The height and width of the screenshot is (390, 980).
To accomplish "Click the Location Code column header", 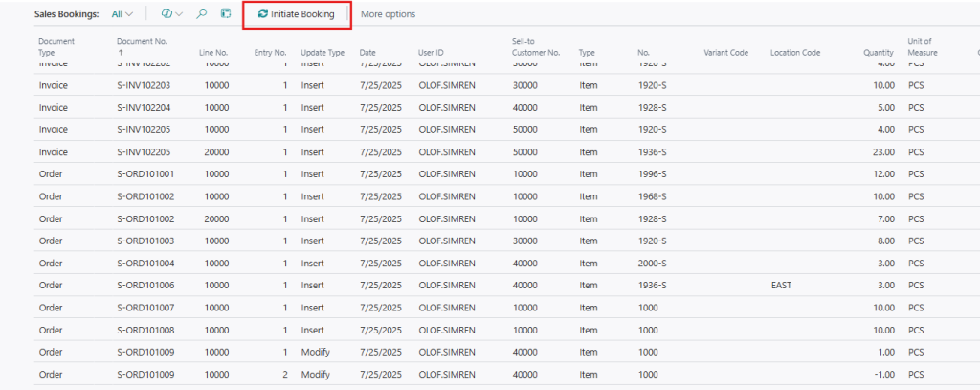I will tap(796, 52).
